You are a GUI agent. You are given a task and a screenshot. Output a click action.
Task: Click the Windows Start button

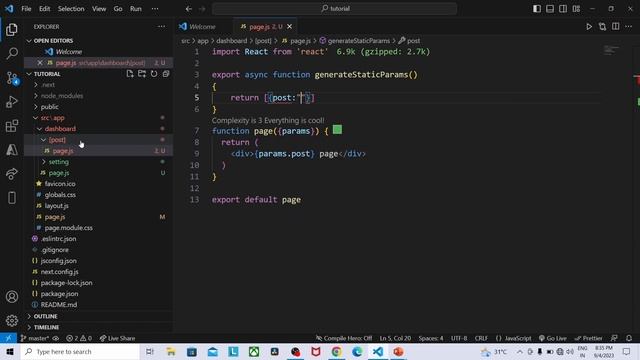coord(10,351)
